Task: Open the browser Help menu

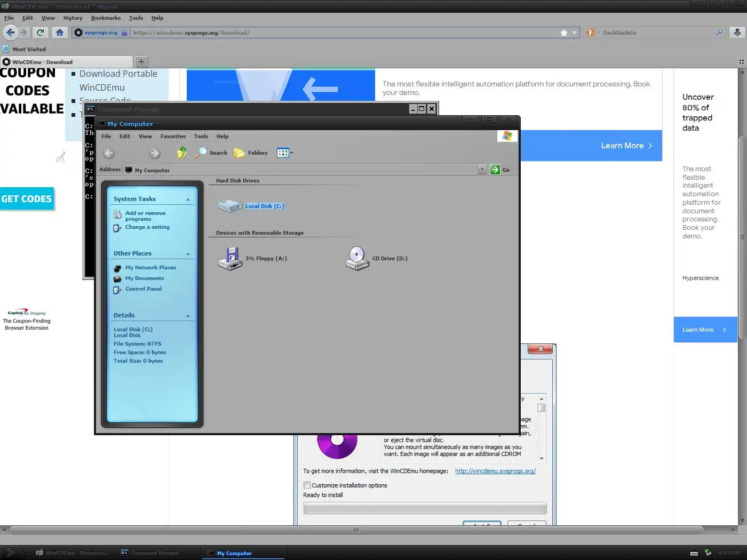Action: point(157,18)
